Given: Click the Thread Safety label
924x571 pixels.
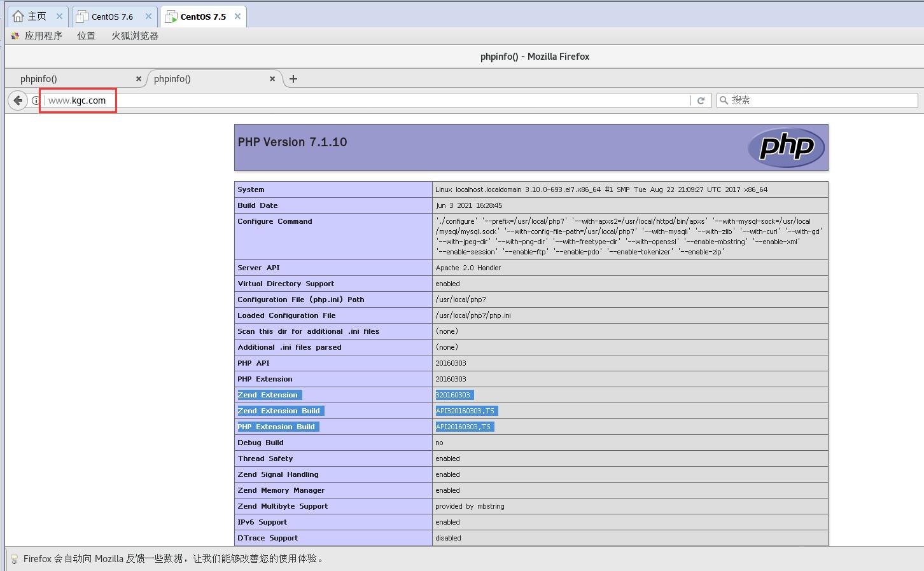Looking at the screenshot, I should coord(265,458).
